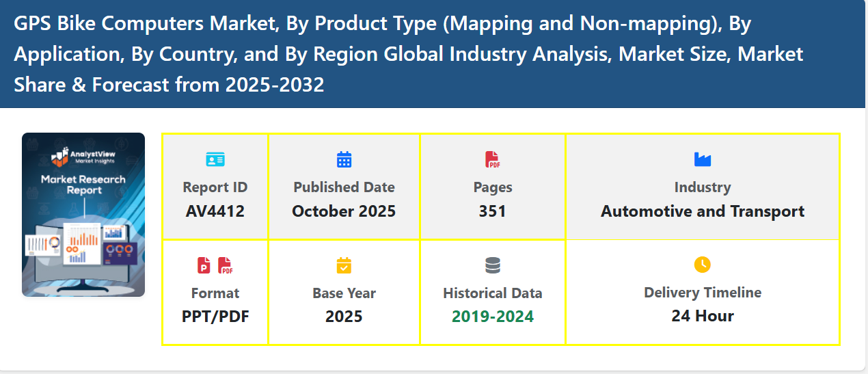
Task: Click the PDF file icon above Format
Action: [x=225, y=265]
